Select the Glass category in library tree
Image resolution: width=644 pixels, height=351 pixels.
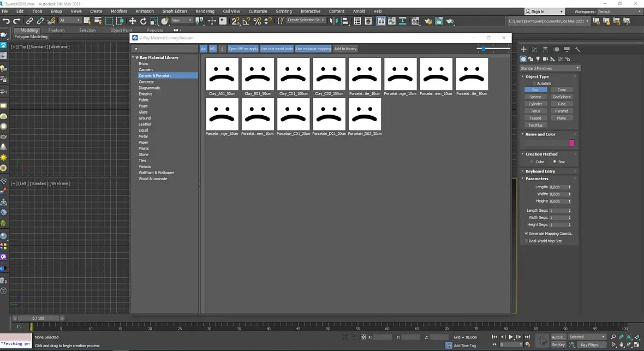(x=143, y=112)
